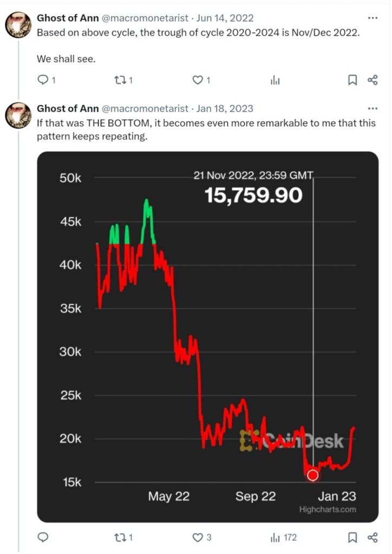The image size is (392, 554).
Task: Open the Highcharts.com credit link
Action: click(328, 509)
